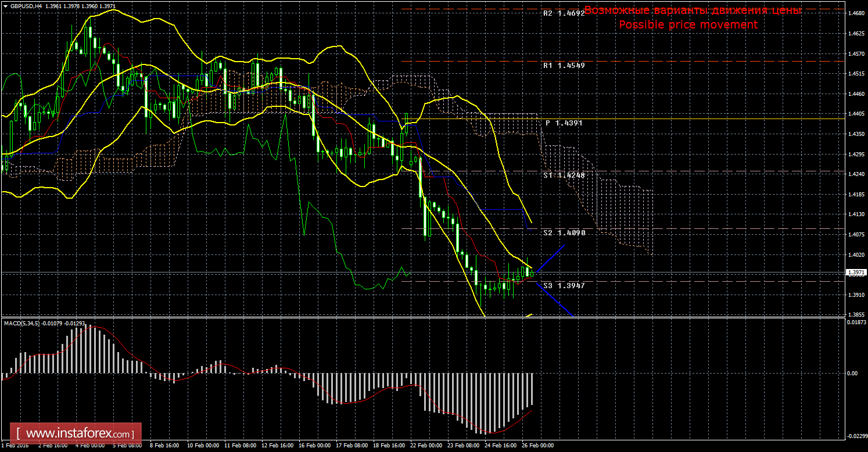Click the current price tag 1.3971
Image resolution: width=868 pixels, height=452 pixels.
point(855,272)
